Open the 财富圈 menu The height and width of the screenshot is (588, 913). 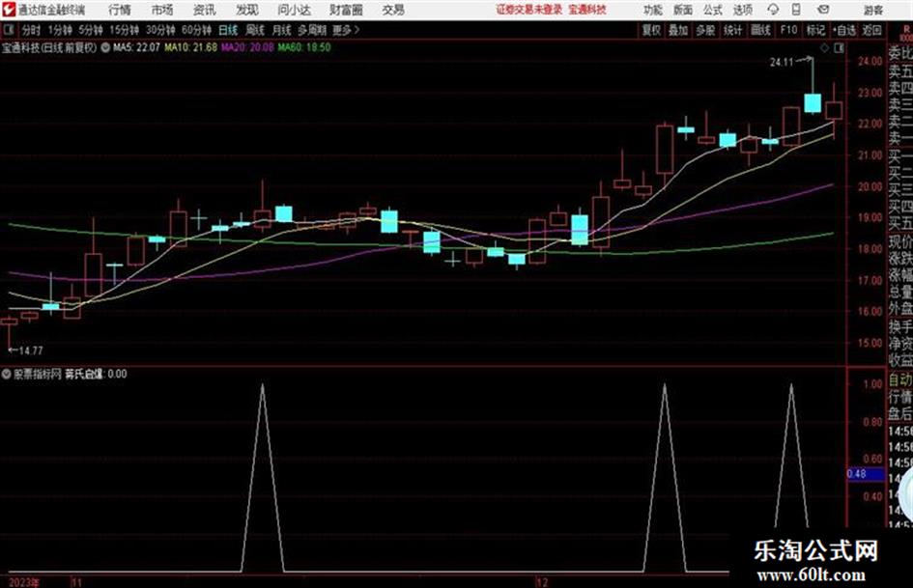(x=346, y=10)
